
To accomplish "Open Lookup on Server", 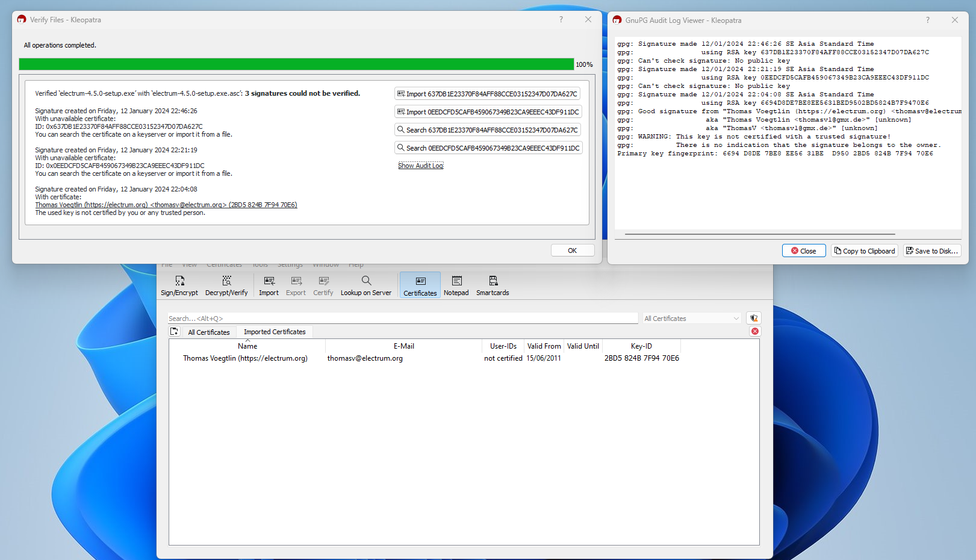I will (x=366, y=285).
